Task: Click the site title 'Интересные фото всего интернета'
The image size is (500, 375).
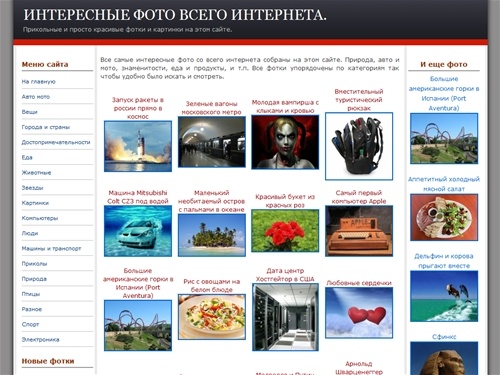Action: [x=175, y=15]
